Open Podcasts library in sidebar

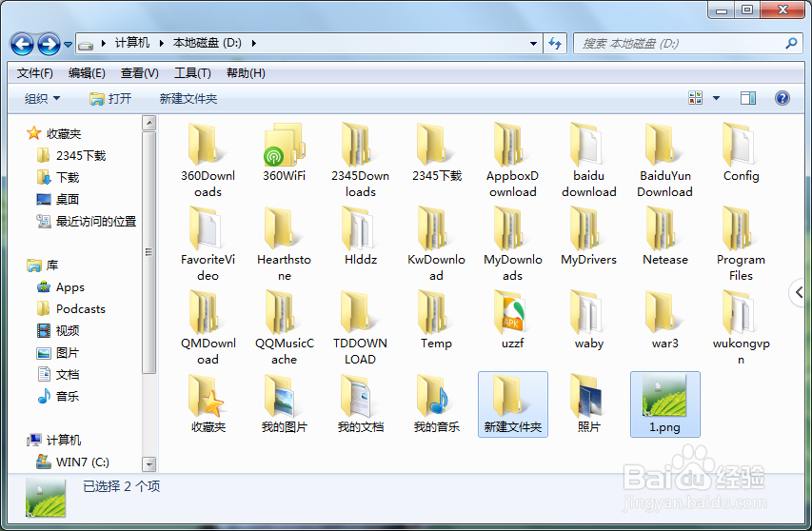pyautogui.click(x=71, y=309)
